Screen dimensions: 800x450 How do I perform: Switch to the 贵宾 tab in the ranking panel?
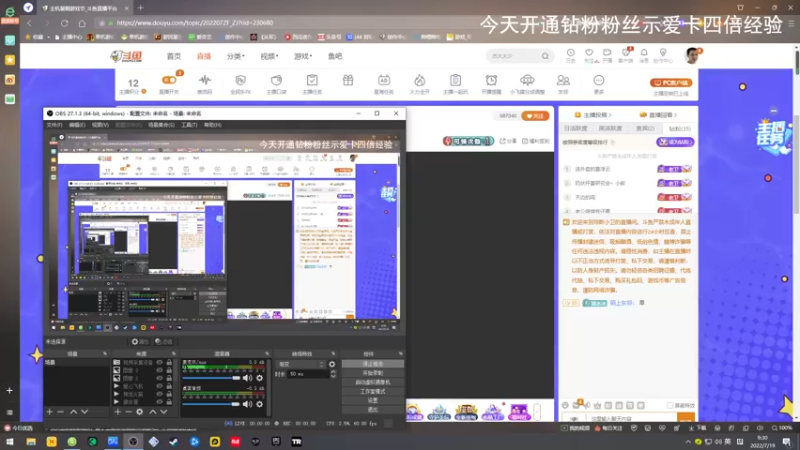click(645, 129)
